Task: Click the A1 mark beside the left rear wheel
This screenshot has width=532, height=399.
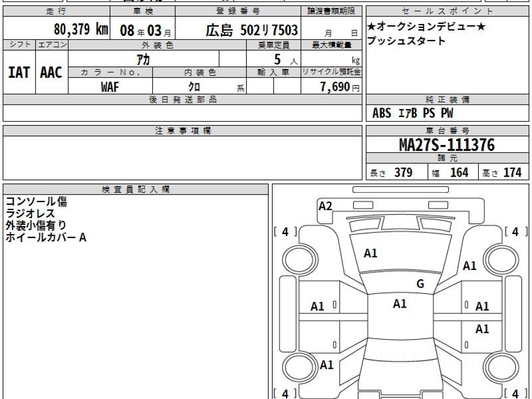Action: [x=327, y=365]
